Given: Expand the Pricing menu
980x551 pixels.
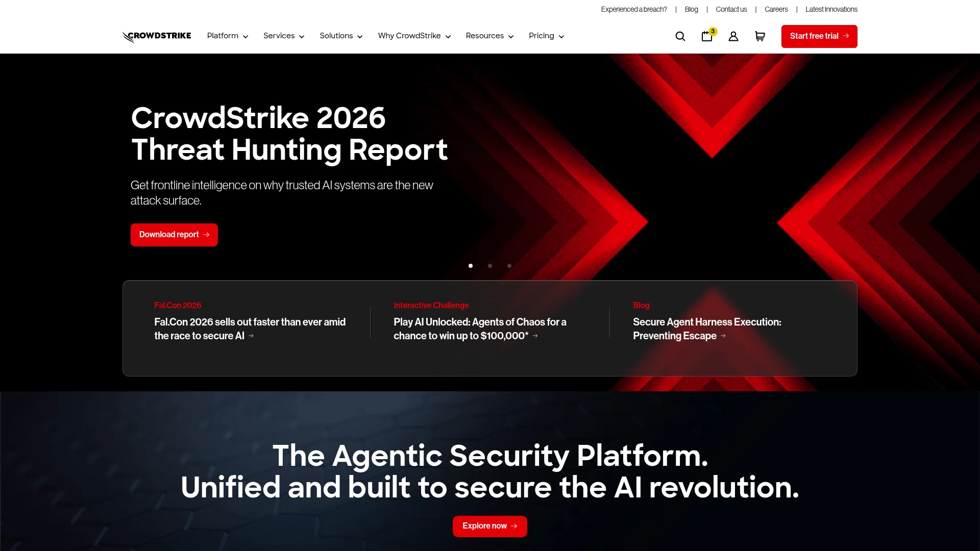Looking at the screenshot, I should tap(546, 36).
